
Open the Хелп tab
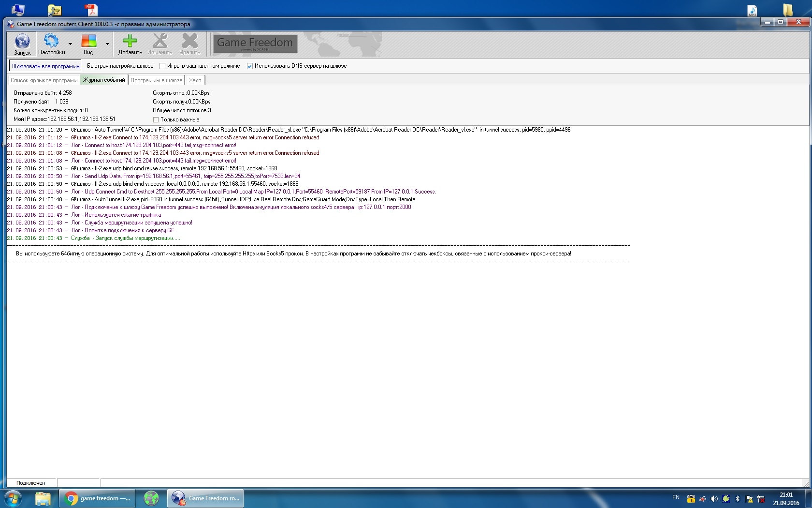[195, 80]
